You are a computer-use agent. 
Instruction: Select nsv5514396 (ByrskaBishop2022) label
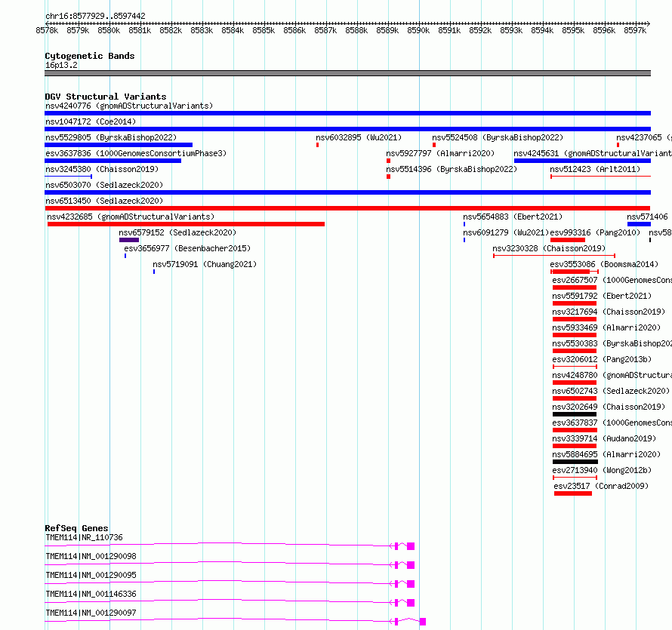point(452,169)
